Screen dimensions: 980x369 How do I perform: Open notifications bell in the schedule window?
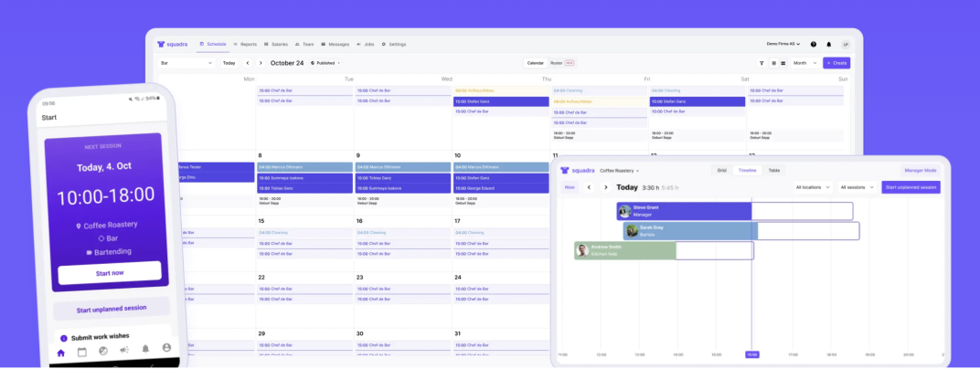point(829,45)
